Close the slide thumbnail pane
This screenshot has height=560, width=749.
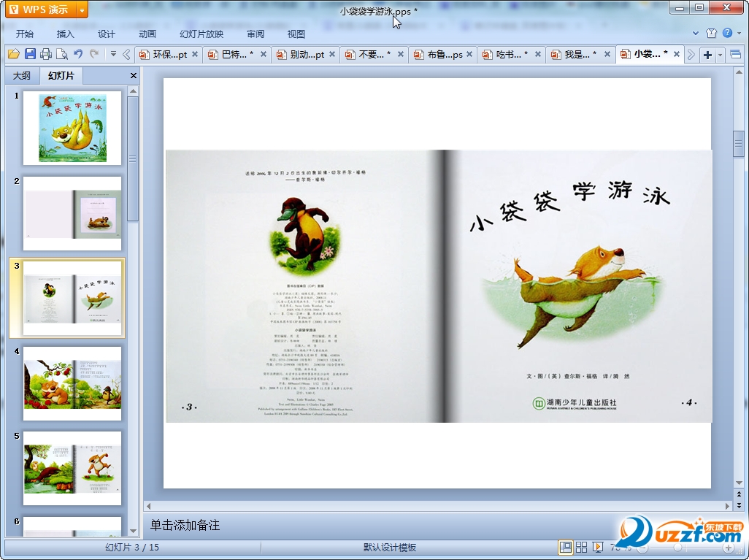[134, 75]
